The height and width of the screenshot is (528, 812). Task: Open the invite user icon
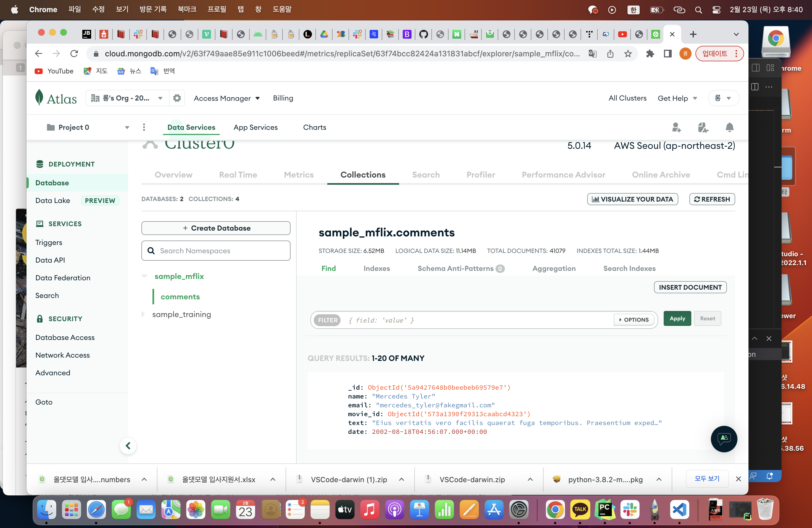click(676, 127)
